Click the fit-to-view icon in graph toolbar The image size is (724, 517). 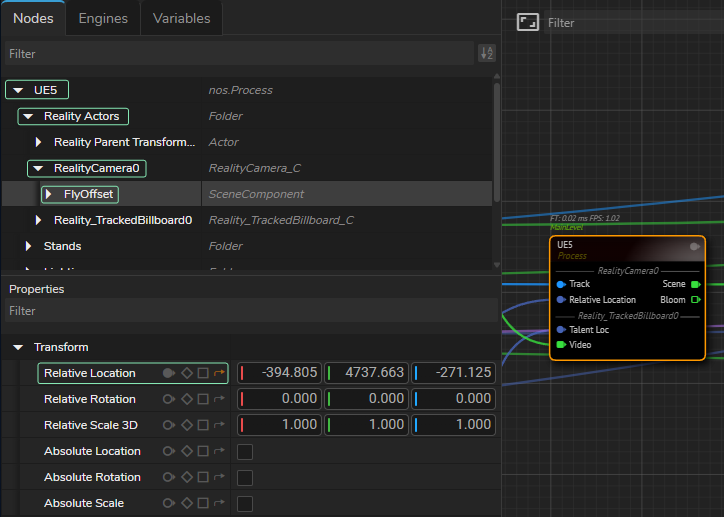(x=527, y=22)
